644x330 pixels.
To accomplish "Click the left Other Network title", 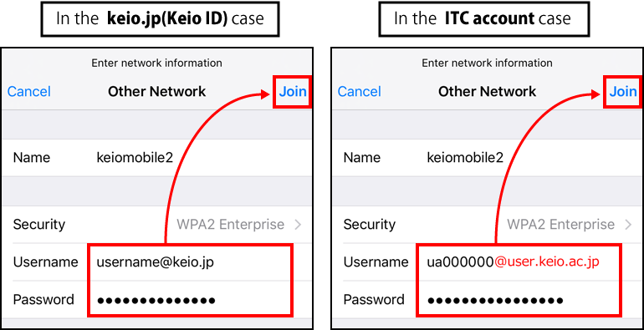I will (157, 92).
